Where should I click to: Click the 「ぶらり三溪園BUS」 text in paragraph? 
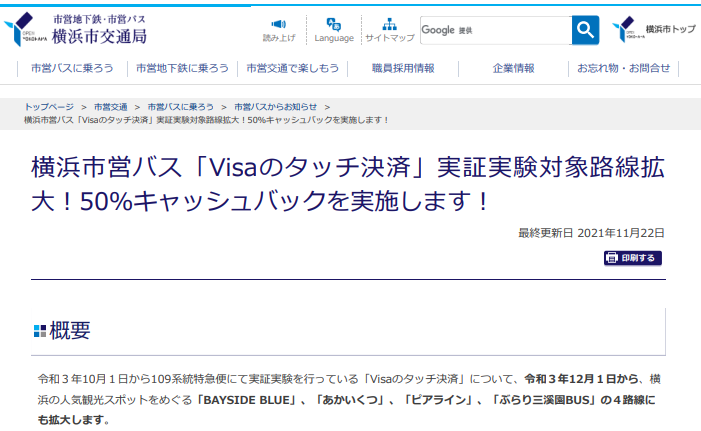(x=543, y=400)
